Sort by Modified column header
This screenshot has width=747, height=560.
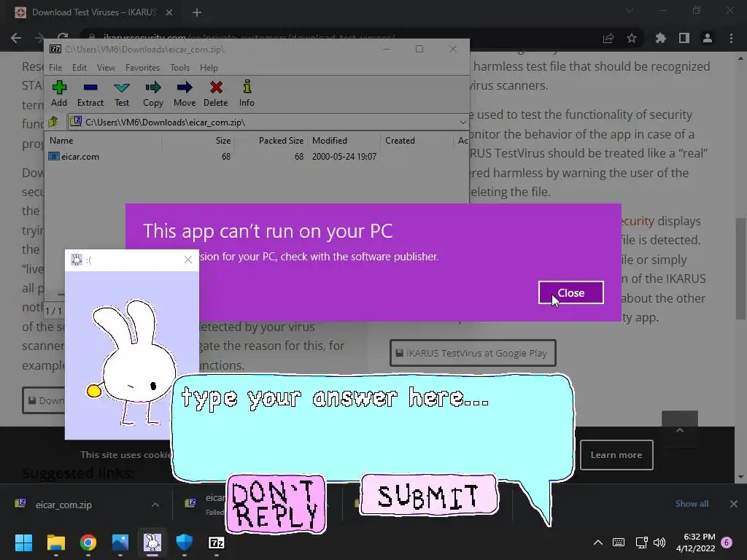click(x=330, y=141)
